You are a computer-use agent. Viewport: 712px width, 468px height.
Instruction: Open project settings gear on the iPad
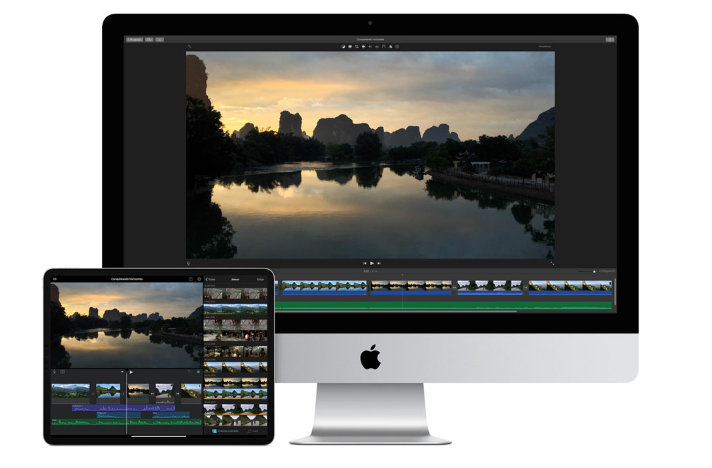point(199,279)
